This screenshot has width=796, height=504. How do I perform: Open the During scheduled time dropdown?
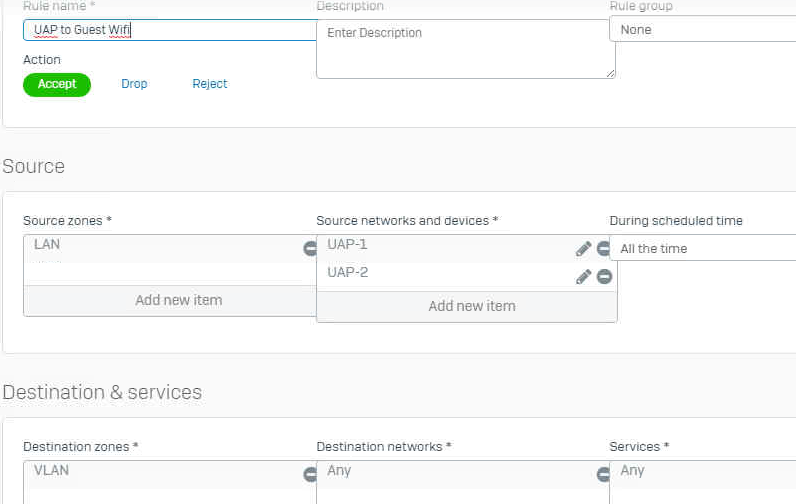click(x=702, y=248)
